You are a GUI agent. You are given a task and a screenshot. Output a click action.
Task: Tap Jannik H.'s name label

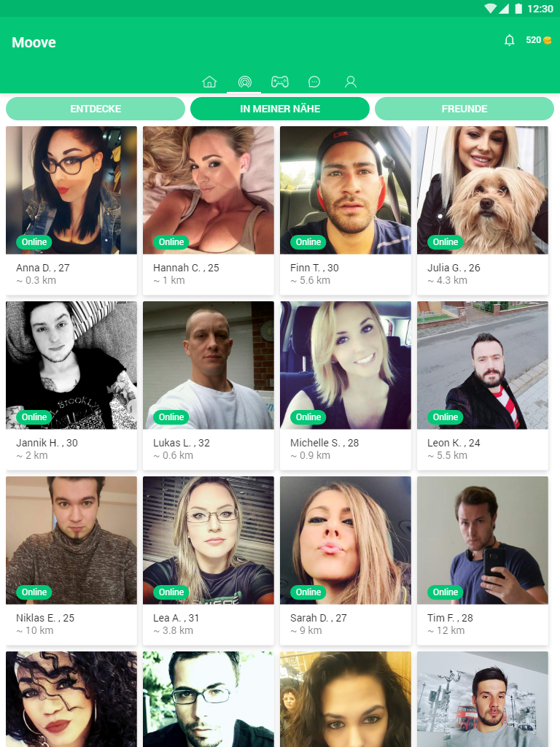tap(47, 443)
